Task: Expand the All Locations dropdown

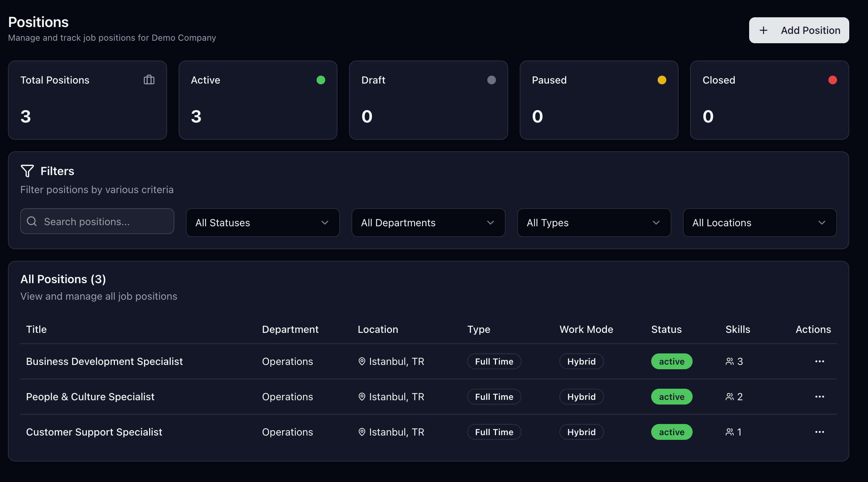Action: (760, 223)
